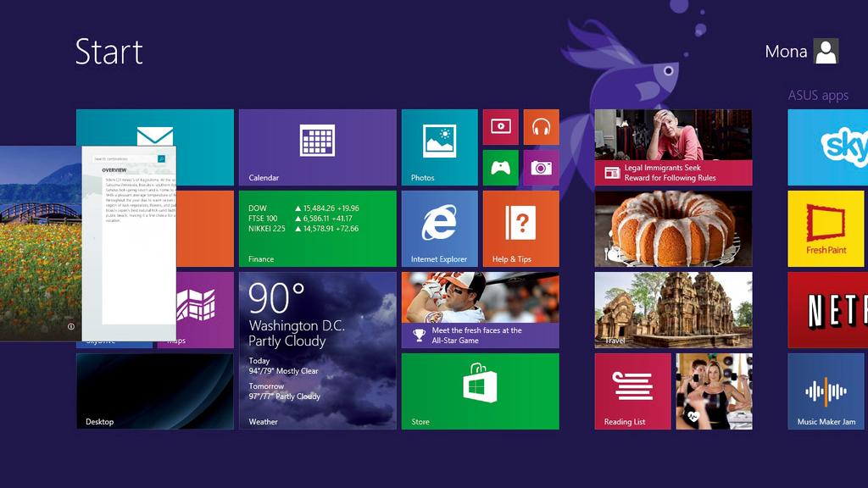The image size is (868, 488).
Task: Open the Photos tile
Action: pyautogui.click(x=440, y=147)
